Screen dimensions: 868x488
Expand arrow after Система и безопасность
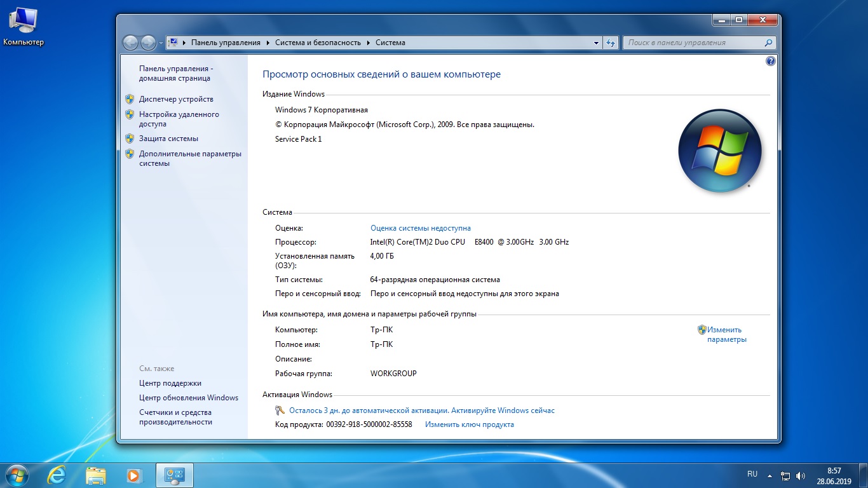point(368,43)
